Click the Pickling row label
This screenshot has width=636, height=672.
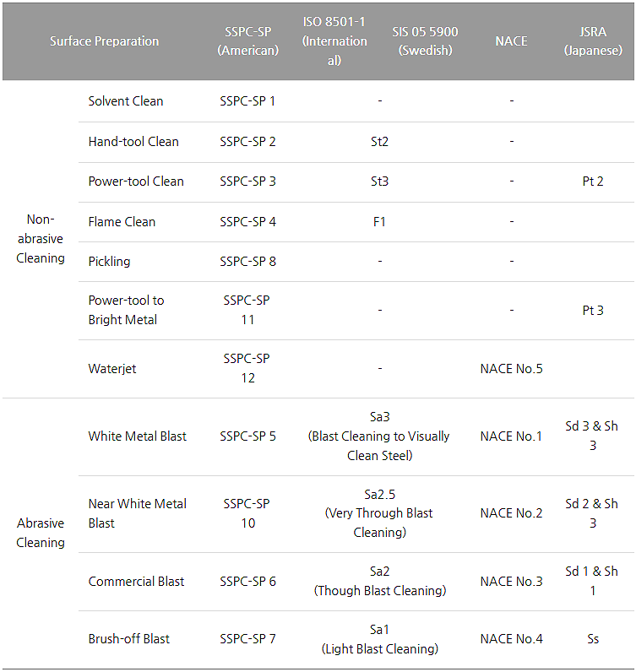pyautogui.click(x=110, y=262)
